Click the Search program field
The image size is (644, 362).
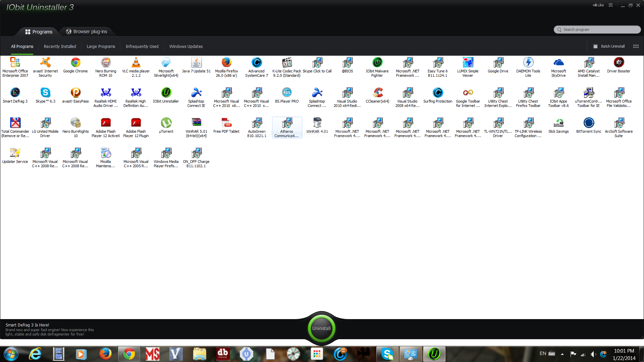pos(597,29)
